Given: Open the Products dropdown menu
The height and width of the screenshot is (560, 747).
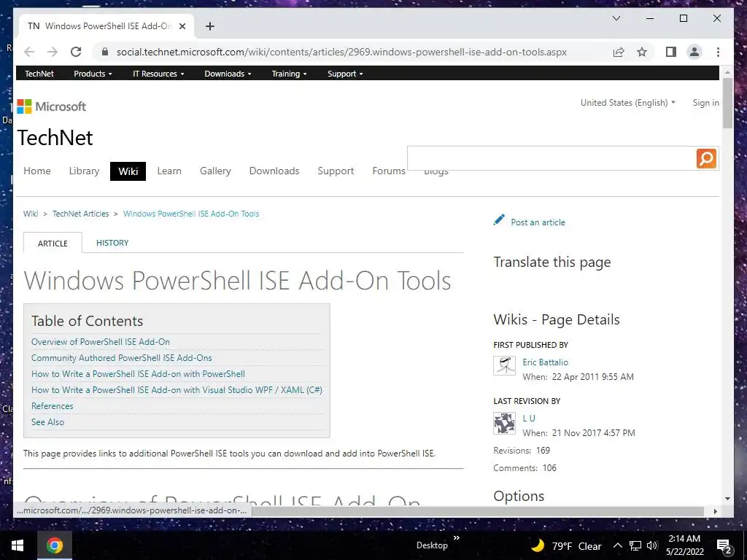Looking at the screenshot, I should click(x=93, y=74).
